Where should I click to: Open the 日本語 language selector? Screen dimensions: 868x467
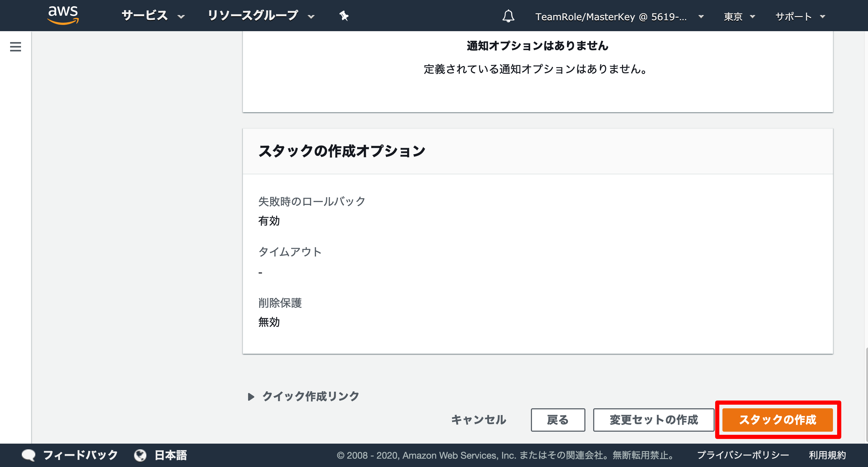(x=170, y=455)
